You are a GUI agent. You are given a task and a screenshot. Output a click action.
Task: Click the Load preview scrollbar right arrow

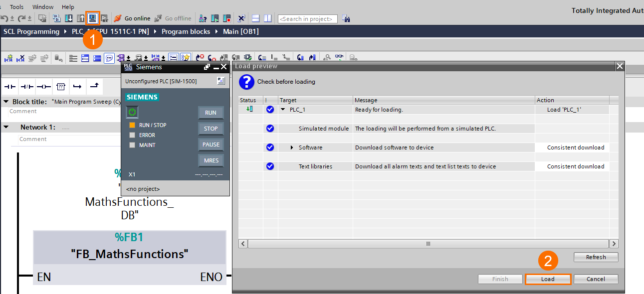614,244
